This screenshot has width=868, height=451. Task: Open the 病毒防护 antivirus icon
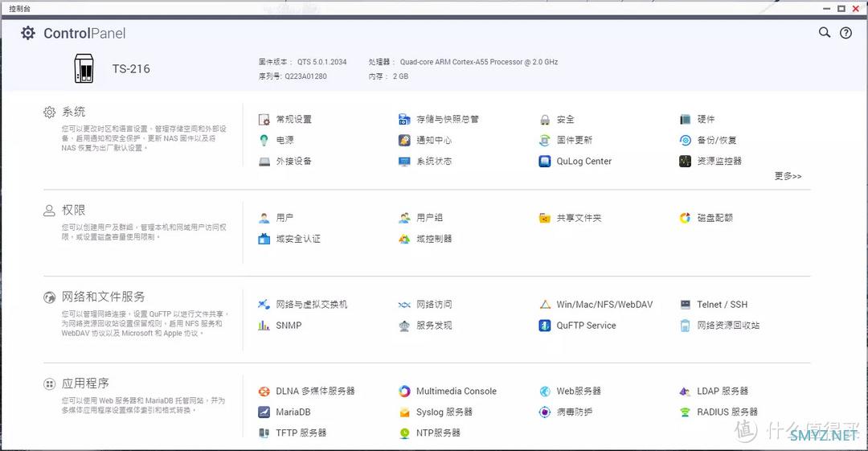(545, 412)
